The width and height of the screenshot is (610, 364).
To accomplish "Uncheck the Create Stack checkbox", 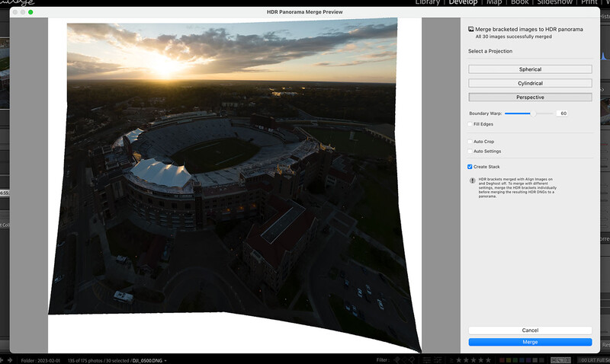I will 470,167.
